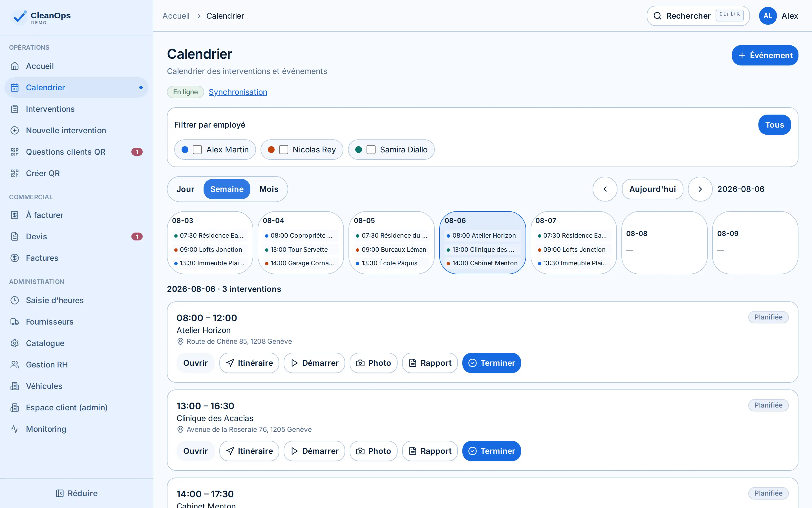Screen dimensions: 812x508
Task: Open Rapport for Atelier Horizon
Action: [430, 363]
